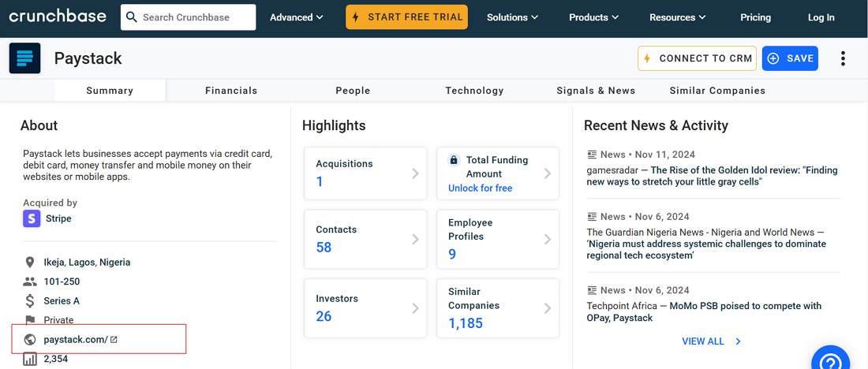The width and height of the screenshot is (868, 369).
Task: Expand the Investors card chevron
Action: pyautogui.click(x=415, y=308)
